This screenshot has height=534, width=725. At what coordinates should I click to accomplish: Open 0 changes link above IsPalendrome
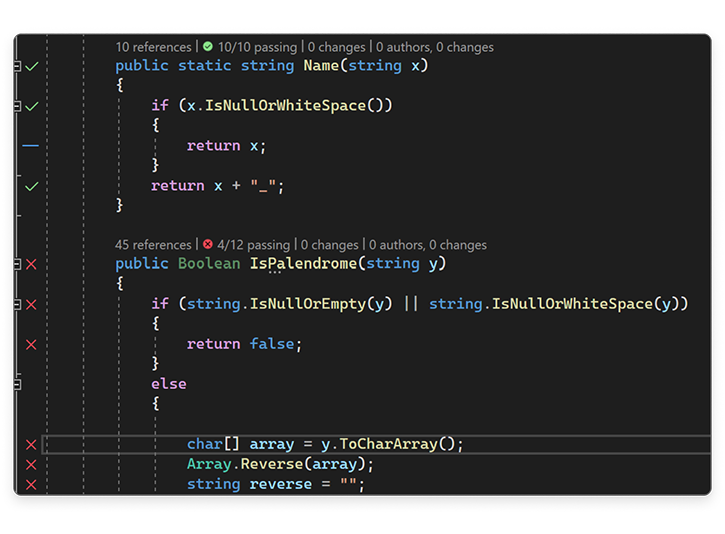tap(330, 245)
